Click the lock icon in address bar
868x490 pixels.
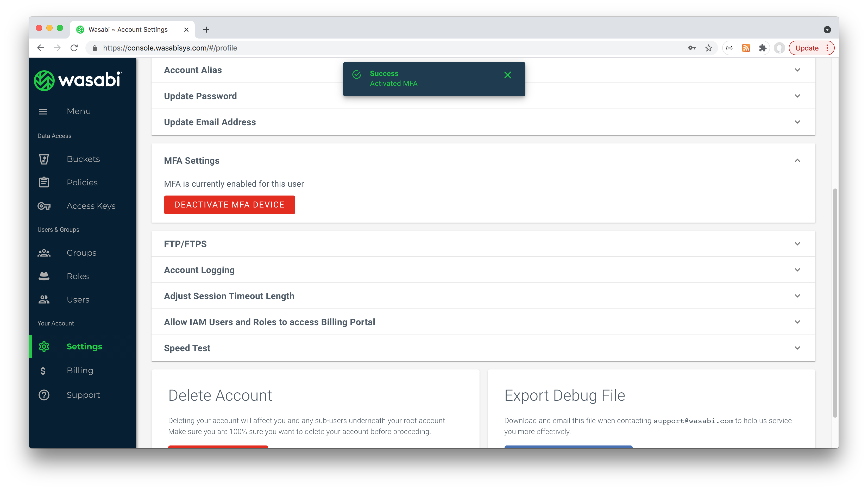95,48
